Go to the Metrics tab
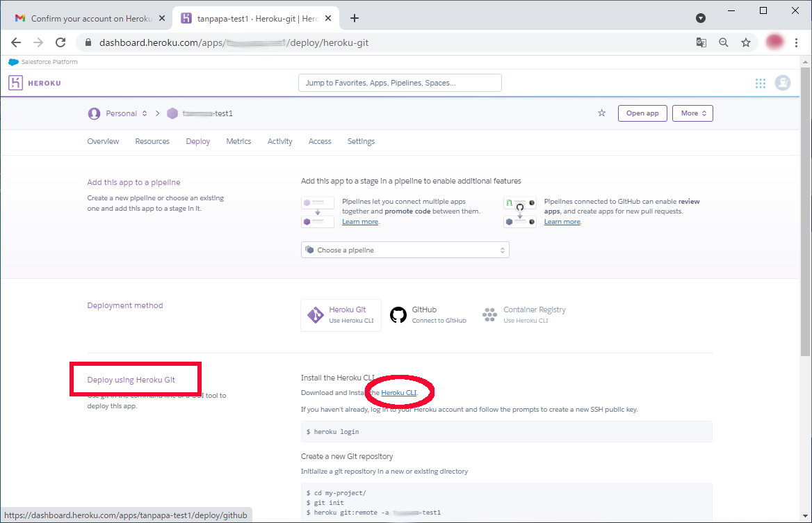This screenshot has width=812, height=523. [238, 141]
